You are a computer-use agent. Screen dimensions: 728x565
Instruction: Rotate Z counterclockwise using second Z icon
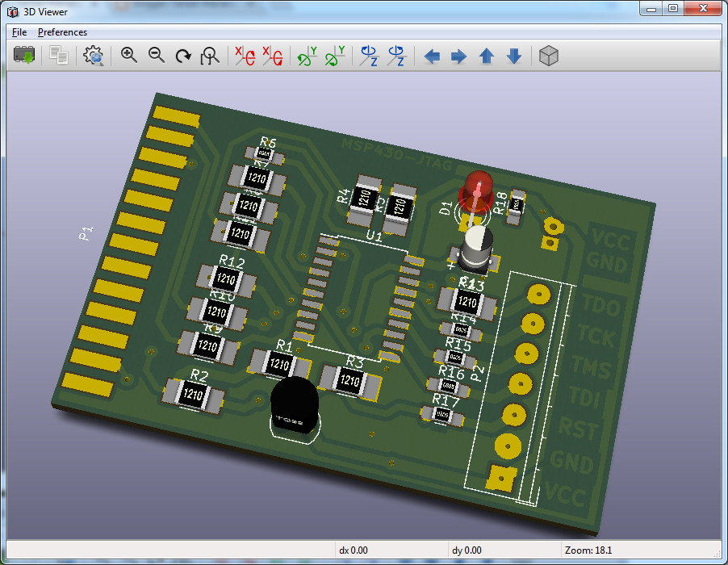[397, 56]
